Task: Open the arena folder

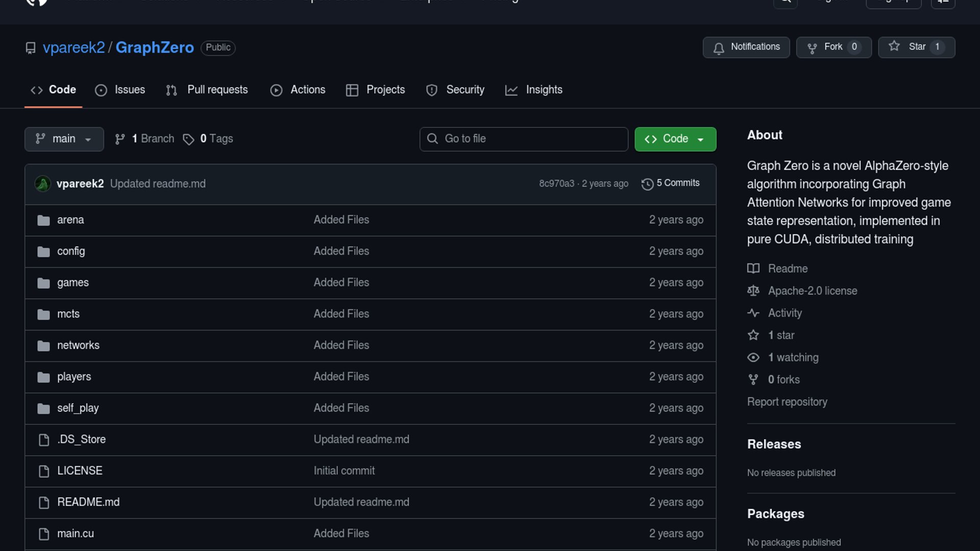Action: tap(70, 220)
